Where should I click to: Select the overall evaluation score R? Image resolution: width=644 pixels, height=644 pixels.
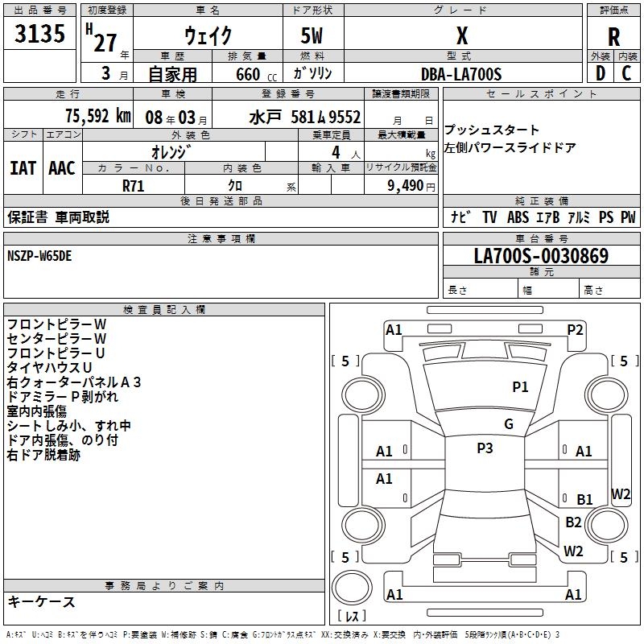click(x=613, y=36)
